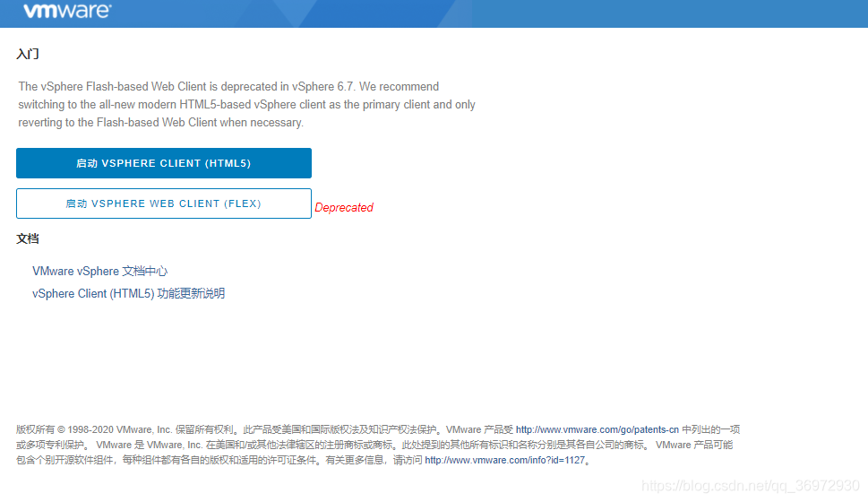Screen dimensions: 868x502
Task: Launch vSphere Web Client (FLEX) button
Action: tap(164, 203)
